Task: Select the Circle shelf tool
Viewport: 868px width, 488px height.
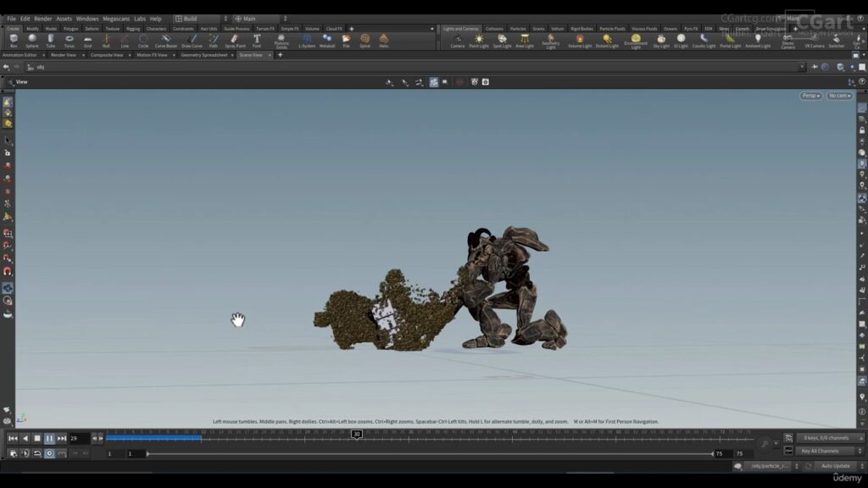Action: 143,41
